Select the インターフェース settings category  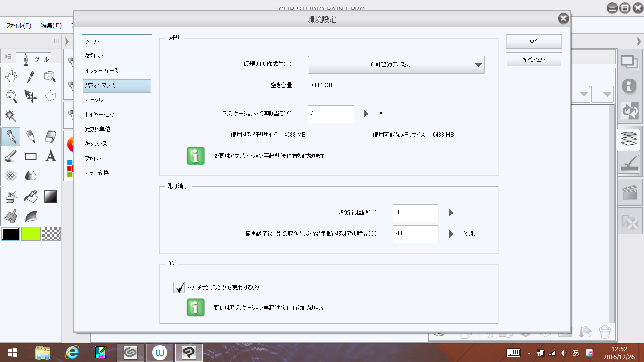(x=116, y=71)
